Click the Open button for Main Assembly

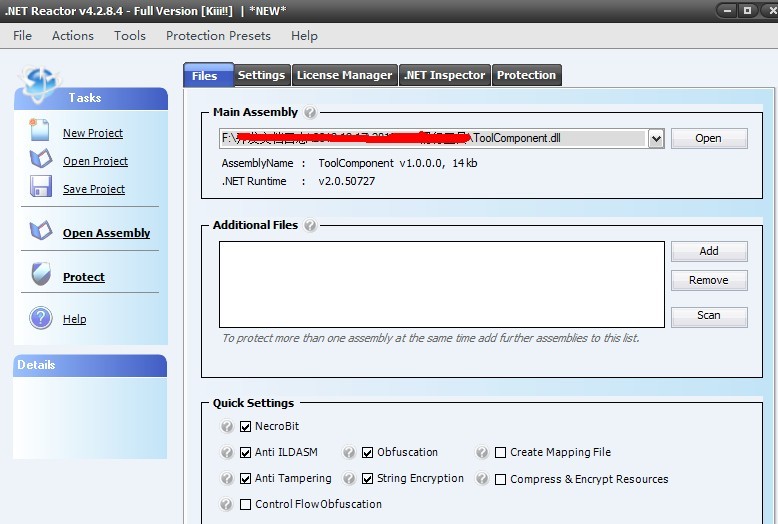click(x=709, y=138)
